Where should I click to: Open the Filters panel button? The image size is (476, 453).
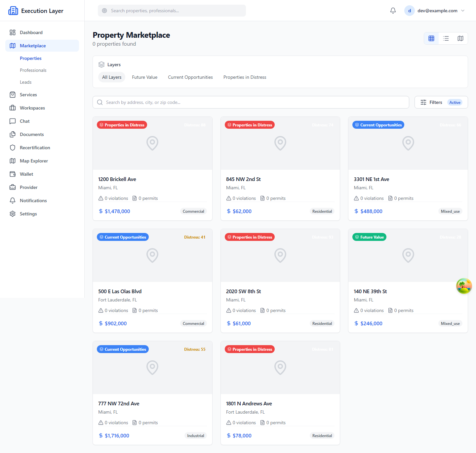pyautogui.click(x=441, y=102)
